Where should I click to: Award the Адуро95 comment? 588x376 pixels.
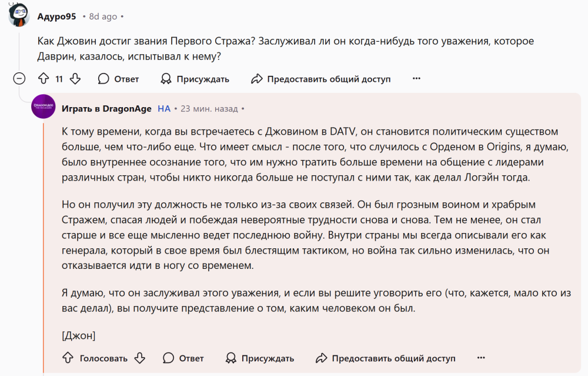[195, 79]
